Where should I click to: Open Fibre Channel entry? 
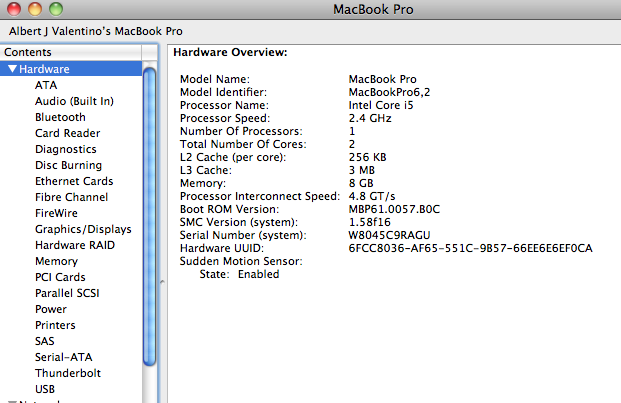click(x=71, y=197)
